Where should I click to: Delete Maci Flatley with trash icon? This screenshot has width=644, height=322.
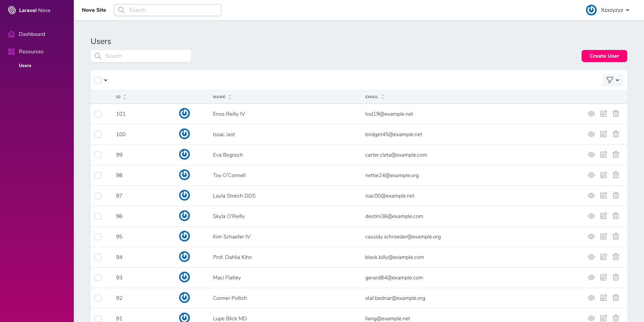(616, 277)
